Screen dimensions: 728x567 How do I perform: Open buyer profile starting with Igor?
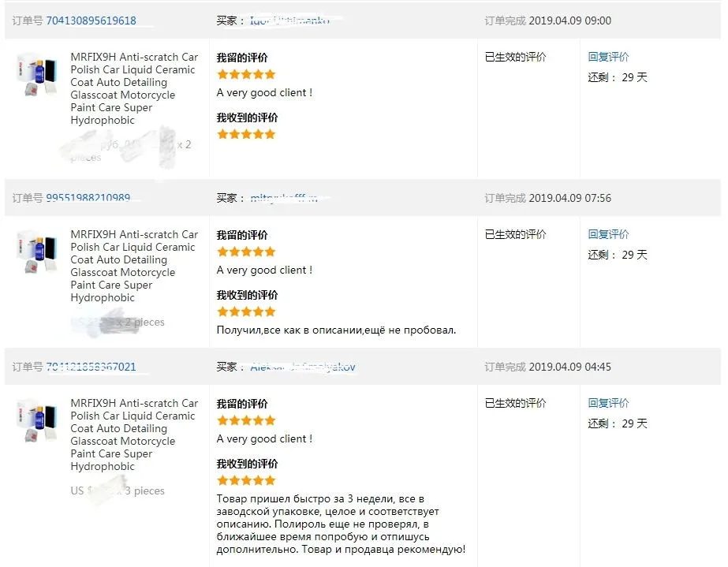pos(289,21)
